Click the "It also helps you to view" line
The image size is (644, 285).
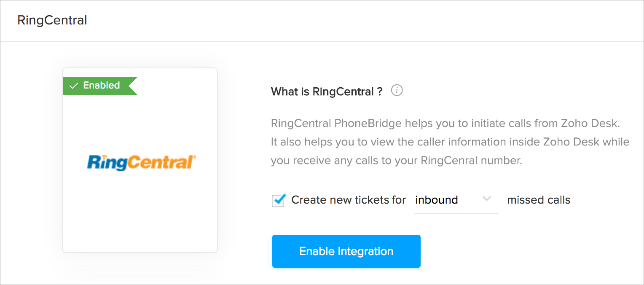pos(450,142)
